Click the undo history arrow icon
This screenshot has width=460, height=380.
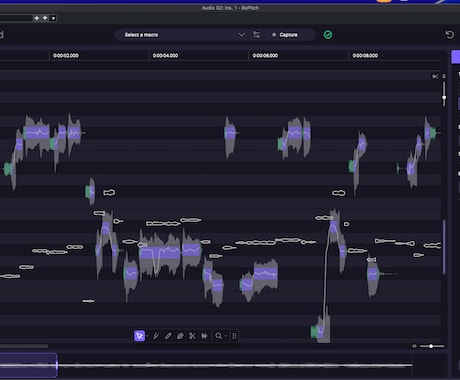[x=450, y=34]
